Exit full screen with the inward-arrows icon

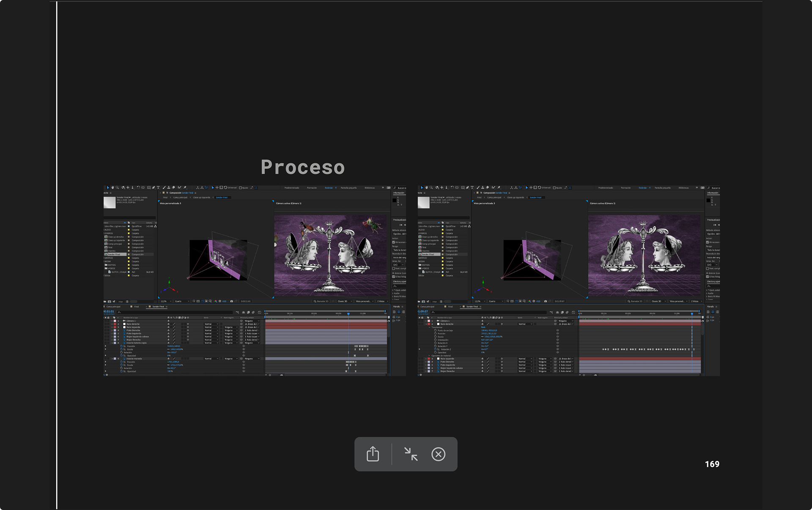click(x=411, y=454)
